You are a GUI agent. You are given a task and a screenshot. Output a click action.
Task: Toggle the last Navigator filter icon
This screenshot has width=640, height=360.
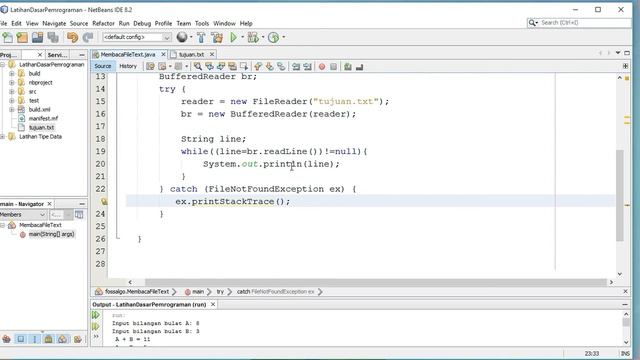[78, 339]
